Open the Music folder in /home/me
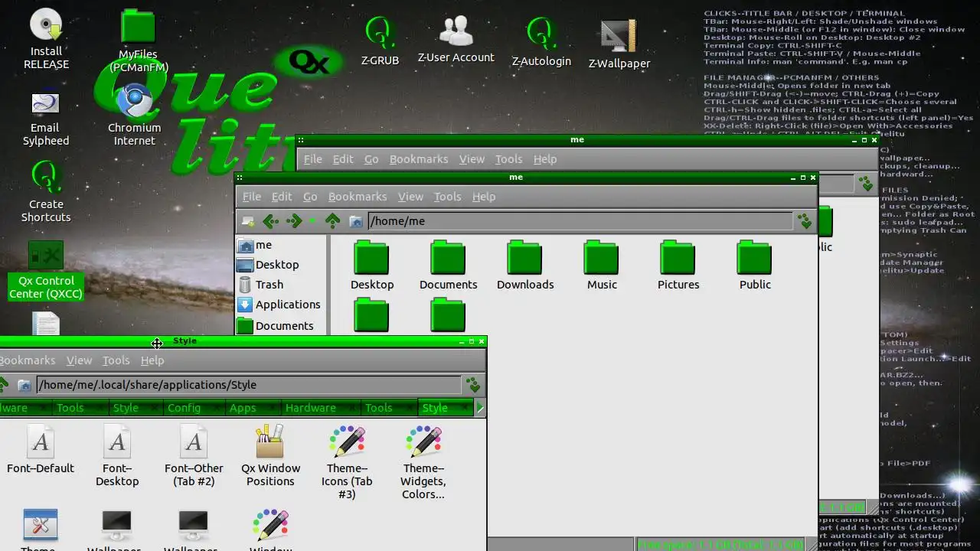 [x=602, y=265]
